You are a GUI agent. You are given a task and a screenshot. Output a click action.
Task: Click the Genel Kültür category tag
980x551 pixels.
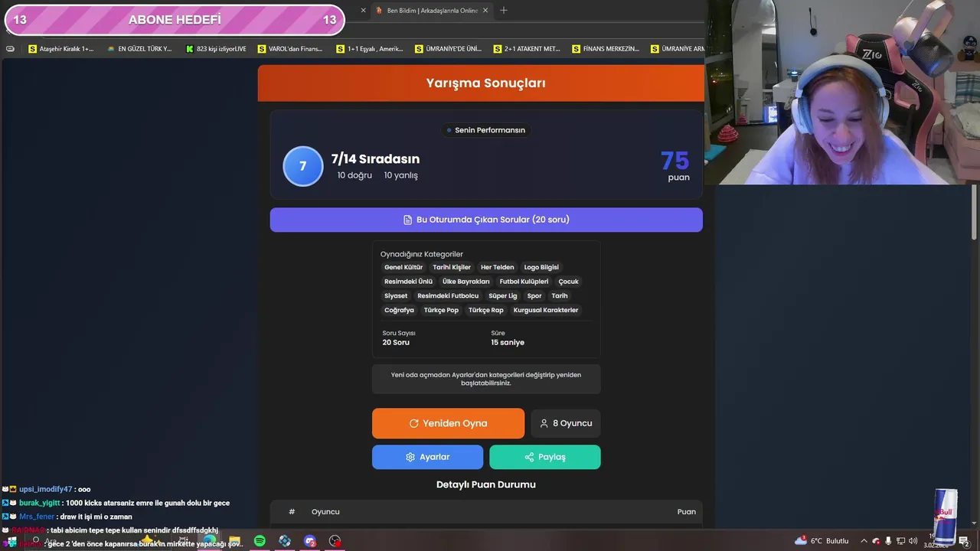403,267
